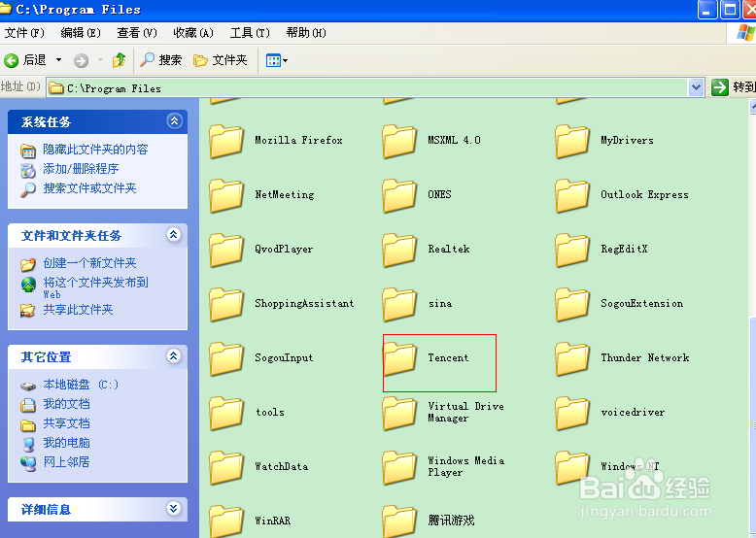Select the Realtek folder icon
Viewport: 756px width, 538px height.
click(x=399, y=250)
